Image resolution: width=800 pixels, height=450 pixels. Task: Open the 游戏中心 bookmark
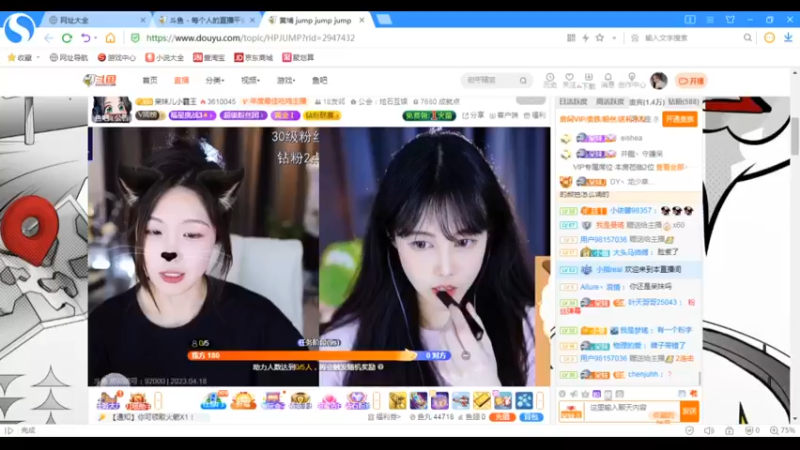[117, 58]
